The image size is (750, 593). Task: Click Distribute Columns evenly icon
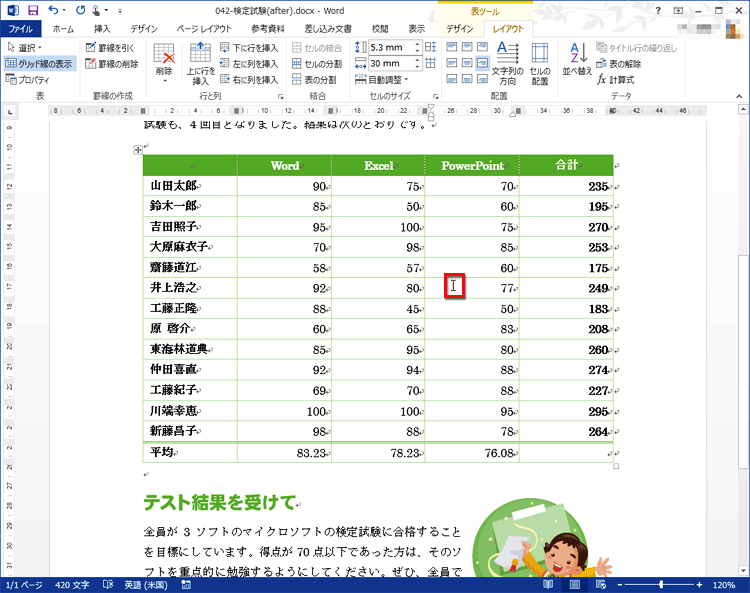pyautogui.click(x=430, y=63)
